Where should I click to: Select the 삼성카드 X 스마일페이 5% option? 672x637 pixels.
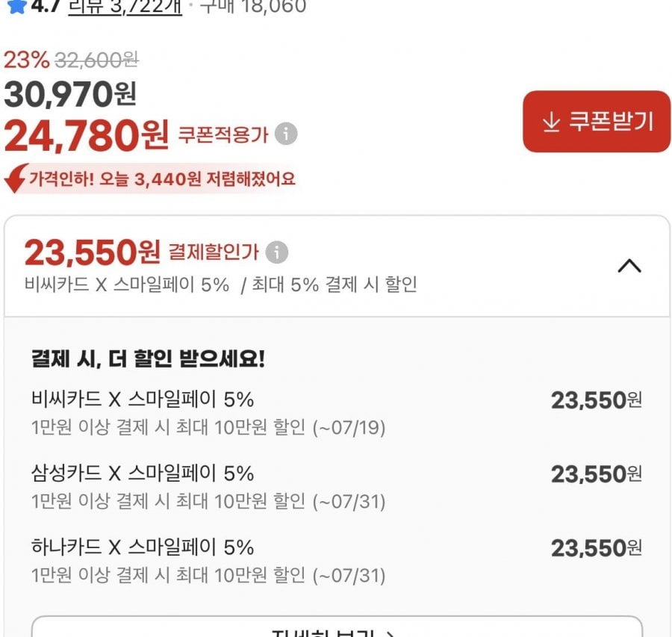(337, 486)
